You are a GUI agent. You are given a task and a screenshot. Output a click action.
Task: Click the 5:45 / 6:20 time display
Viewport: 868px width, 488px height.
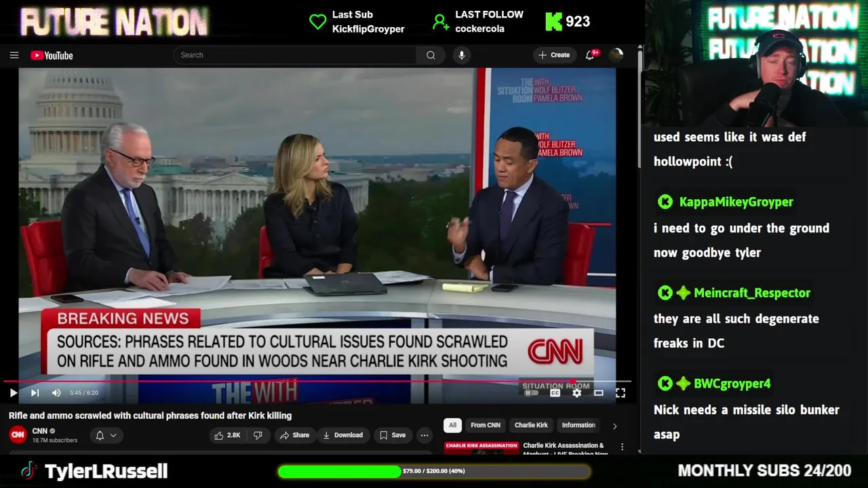pyautogui.click(x=84, y=392)
